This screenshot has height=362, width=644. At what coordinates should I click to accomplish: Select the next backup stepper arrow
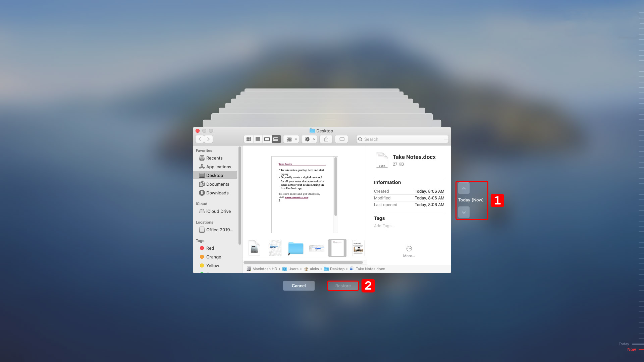464,212
